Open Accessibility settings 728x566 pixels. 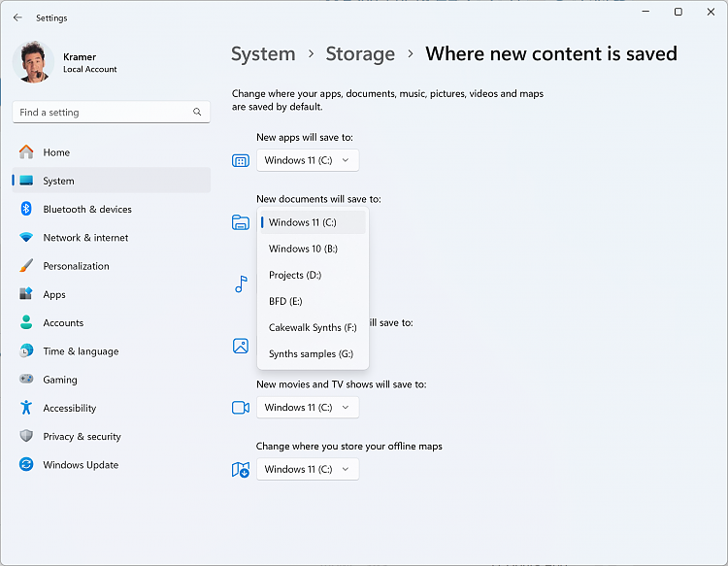point(111,408)
